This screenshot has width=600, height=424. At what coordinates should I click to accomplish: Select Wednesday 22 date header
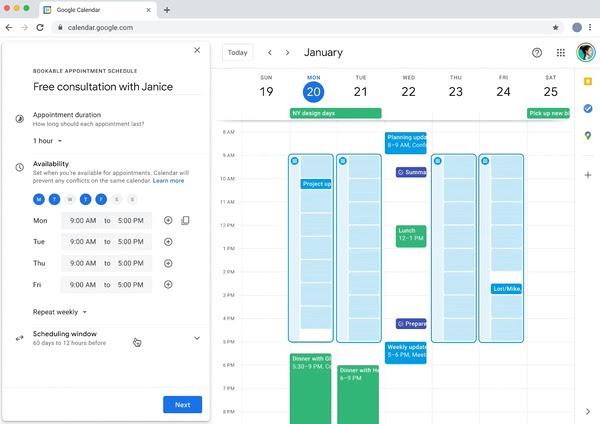coord(408,91)
